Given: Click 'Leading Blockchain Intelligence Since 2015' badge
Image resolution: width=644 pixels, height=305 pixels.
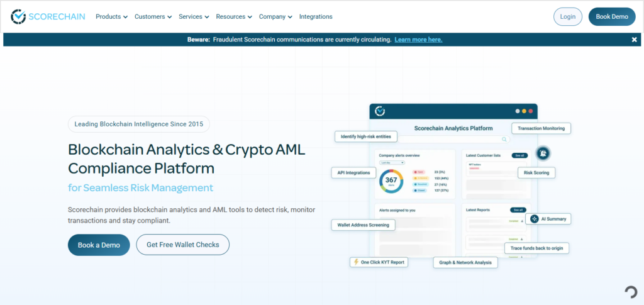Looking at the screenshot, I should tap(139, 124).
